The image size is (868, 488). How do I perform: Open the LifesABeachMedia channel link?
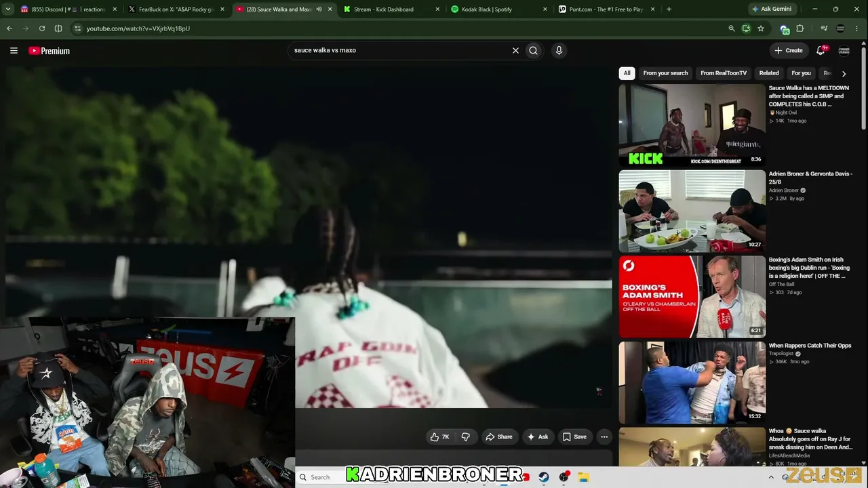coord(789,455)
